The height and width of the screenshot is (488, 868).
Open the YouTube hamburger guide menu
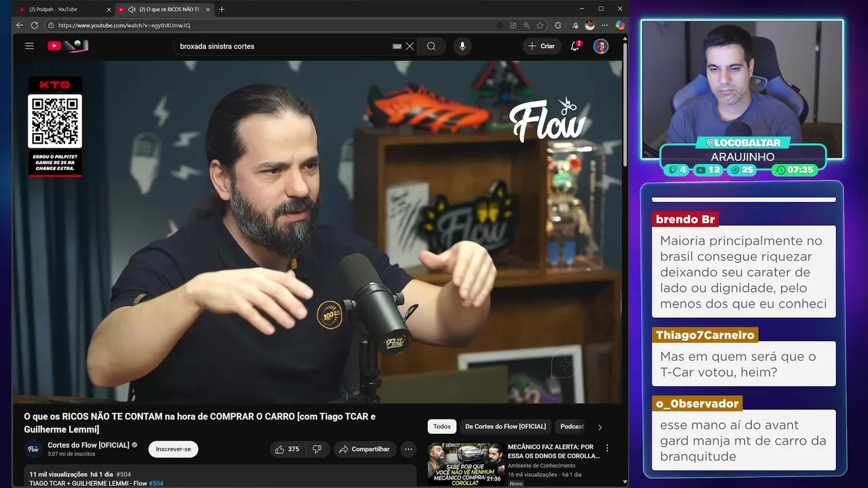29,46
